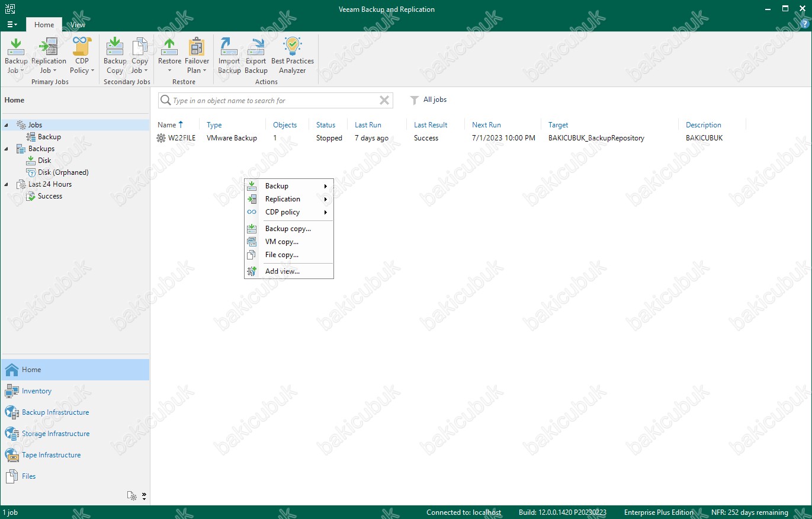This screenshot has height=519, width=812.
Task: Select the Disk node under Backups
Action: (44, 161)
